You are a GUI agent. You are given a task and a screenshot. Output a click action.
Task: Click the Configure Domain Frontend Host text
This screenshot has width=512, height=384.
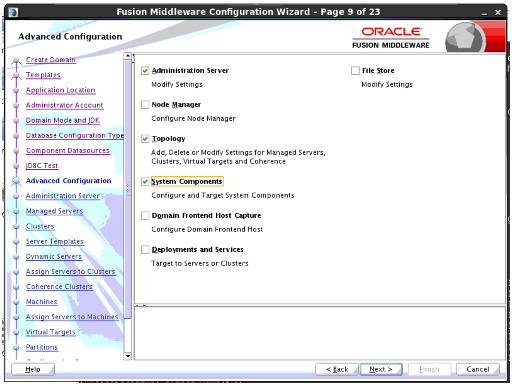pyautogui.click(x=207, y=229)
